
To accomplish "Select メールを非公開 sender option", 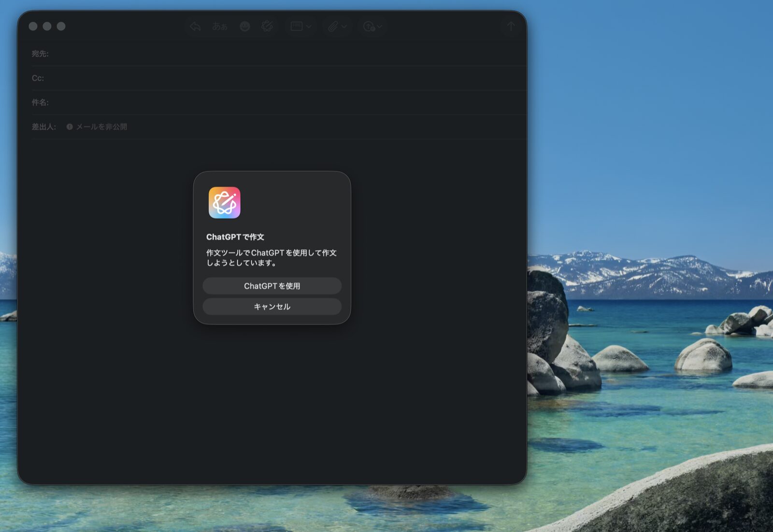I will click(x=101, y=126).
